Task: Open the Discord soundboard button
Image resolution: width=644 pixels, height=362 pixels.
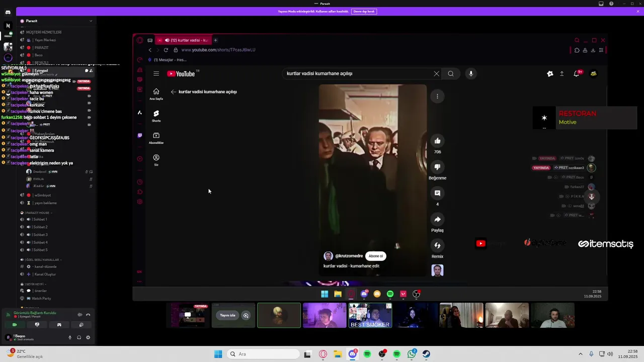Action: pyautogui.click(x=81, y=325)
